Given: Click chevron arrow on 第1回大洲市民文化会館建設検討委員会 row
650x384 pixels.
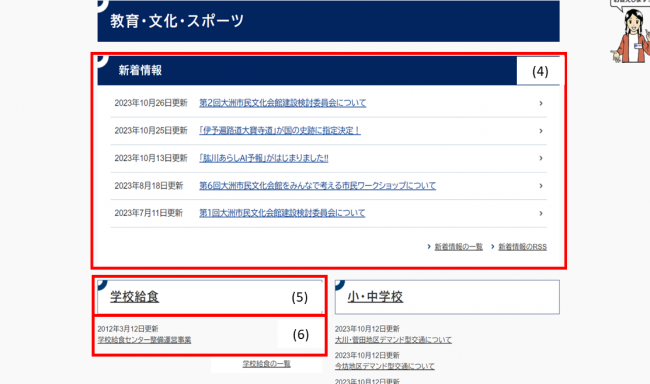Looking at the screenshot, I should (x=541, y=213).
